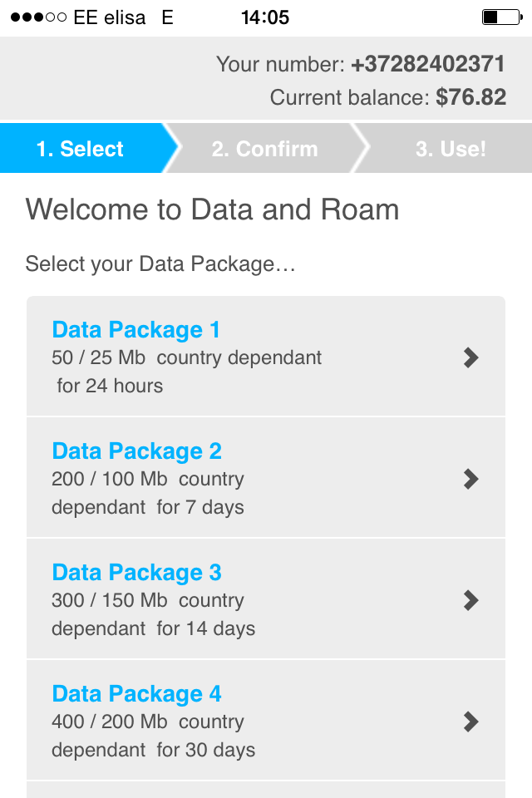Pick the Data Package 3 heading

point(136,572)
